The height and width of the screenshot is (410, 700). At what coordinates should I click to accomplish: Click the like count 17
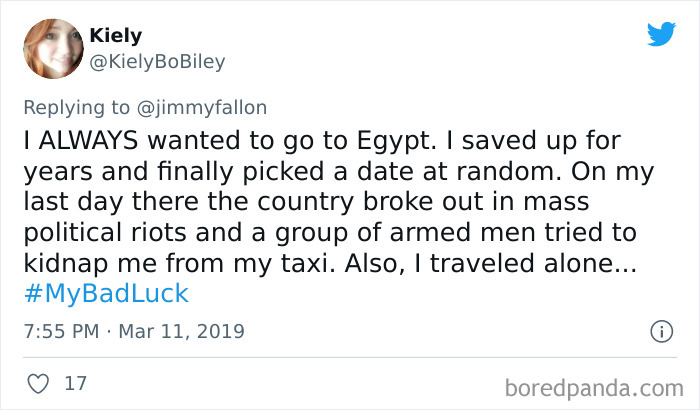click(x=74, y=384)
